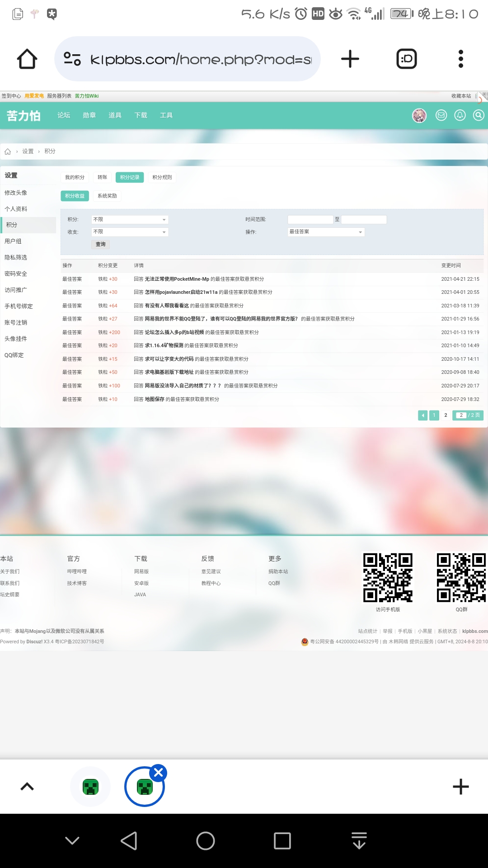
Task: Go to page 1 in pagination
Action: (x=434, y=415)
